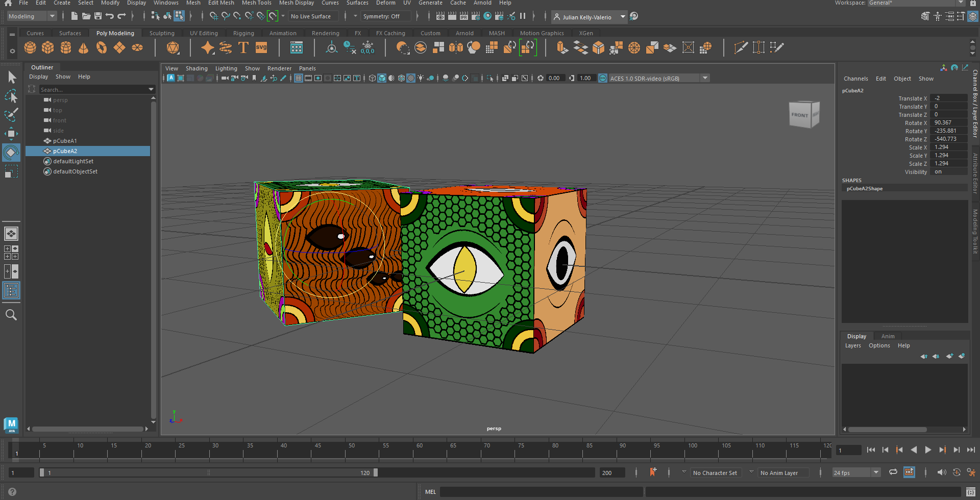
Task: Click the SVG import shelf icon
Action: pyautogui.click(x=261, y=48)
